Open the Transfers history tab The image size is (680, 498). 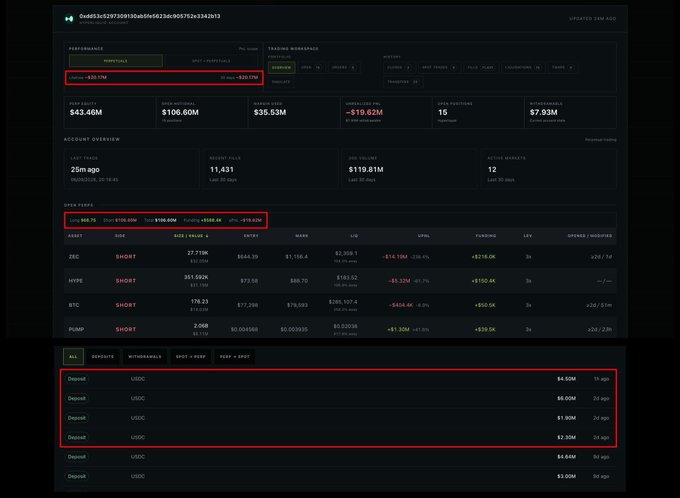pos(403,82)
